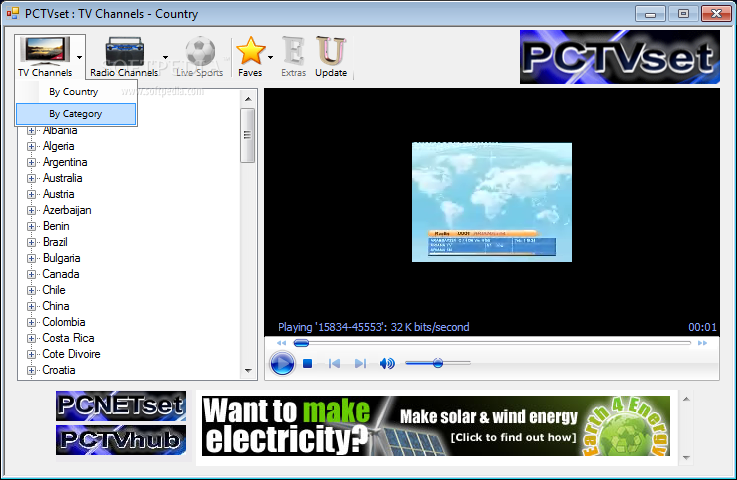The image size is (737, 480).
Task: Expand the Faves dropdown arrow
Action: click(270, 57)
